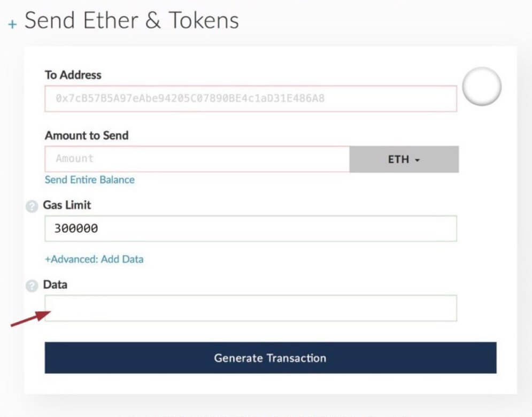Click the Send Entire Balance link
Image resolution: width=532 pixels, height=417 pixels.
coord(89,180)
